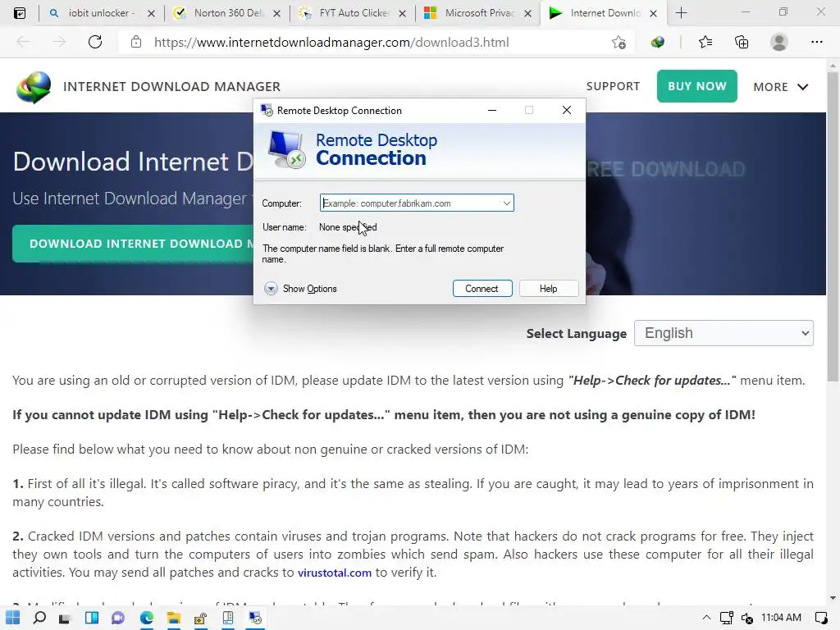Click Remote Desktop Connection taskbar icon
The height and width of the screenshot is (630, 840).
[x=255, y=619]
